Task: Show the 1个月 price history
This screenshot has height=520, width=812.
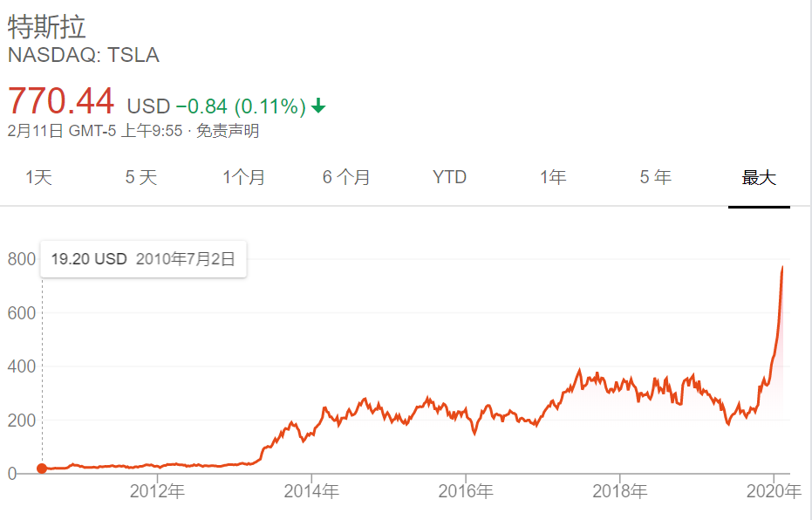Action: tap(244, 178)
